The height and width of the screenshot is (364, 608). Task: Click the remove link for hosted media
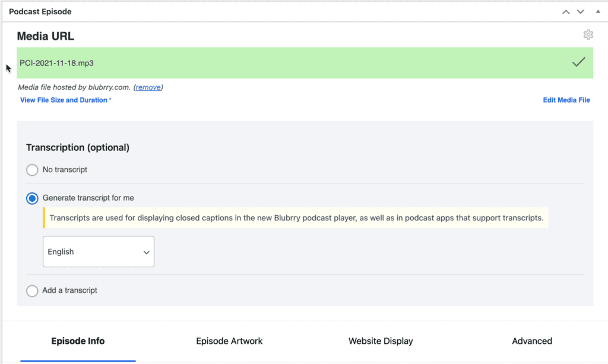pos(148,87)
